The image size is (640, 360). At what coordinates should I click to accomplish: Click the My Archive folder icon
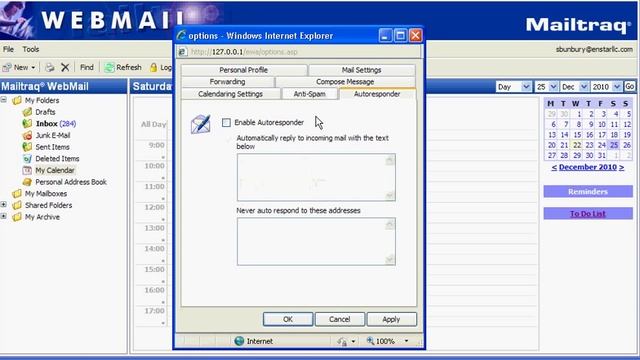coord(17,217)
